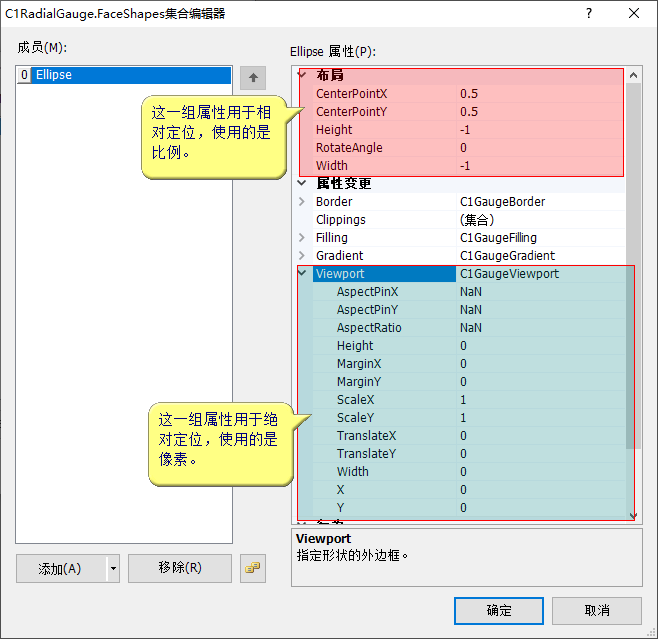
Task: Close the FaceShapes collection editor window
Action: click(x=634, y=13)
